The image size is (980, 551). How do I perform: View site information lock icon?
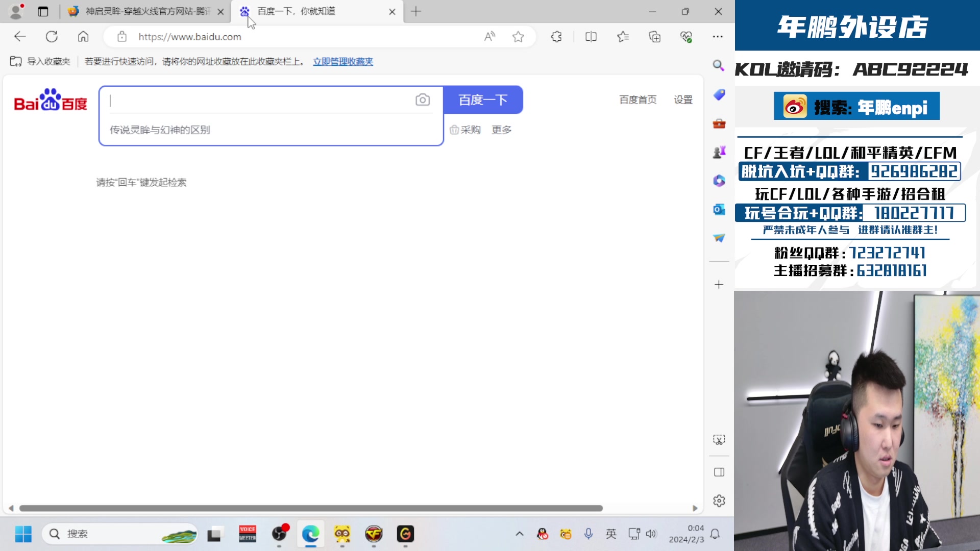click(x=121, y=36)
